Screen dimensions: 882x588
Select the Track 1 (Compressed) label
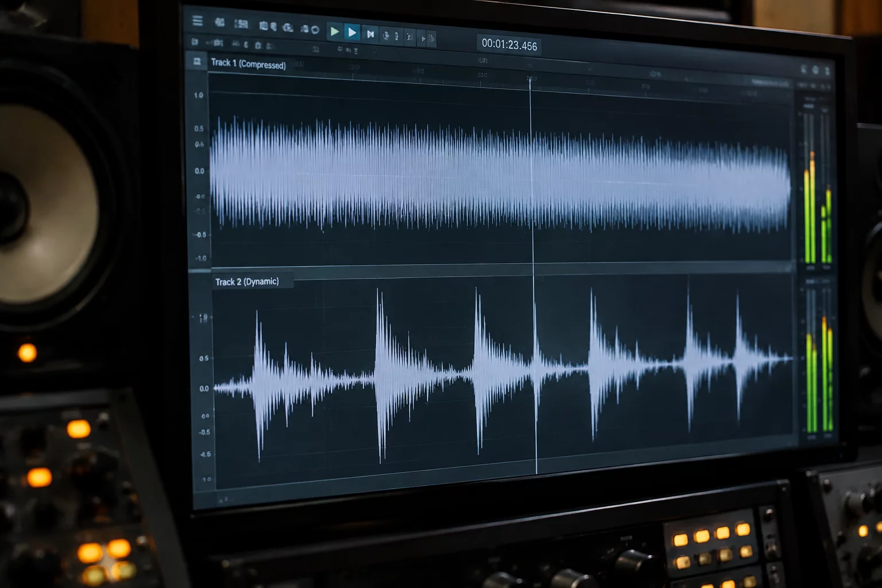pos(248,64)
